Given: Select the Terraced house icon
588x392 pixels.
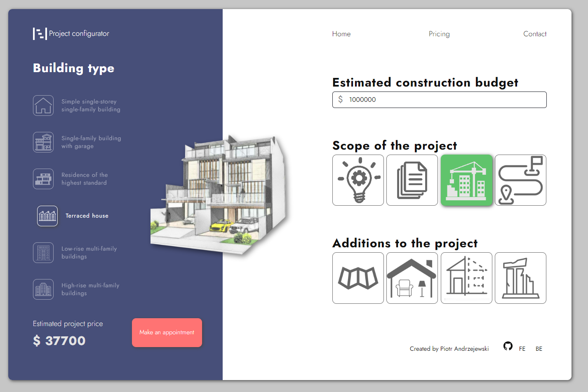Looking at the screenshot, I should [47, 216].
